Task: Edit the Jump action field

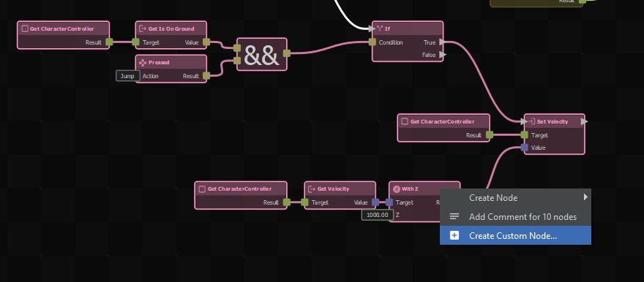Action: [x=127, y=76]
